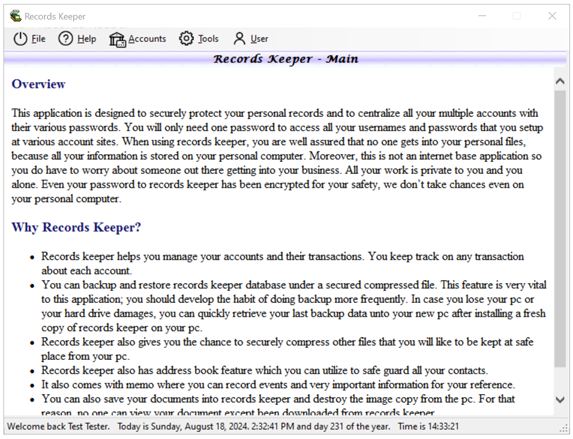Click the Records Keeper app icon in title bar
The width and height of the screenshot is (573, 439).
click(16, 16)
